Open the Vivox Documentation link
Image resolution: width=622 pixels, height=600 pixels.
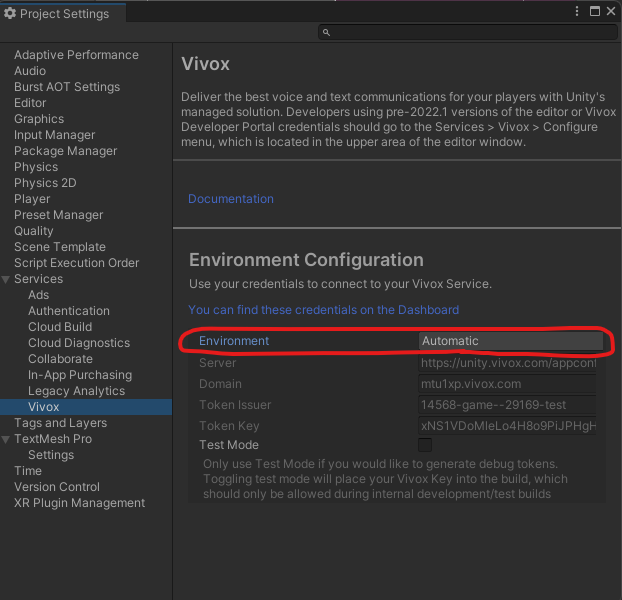[x=231, y=199]
